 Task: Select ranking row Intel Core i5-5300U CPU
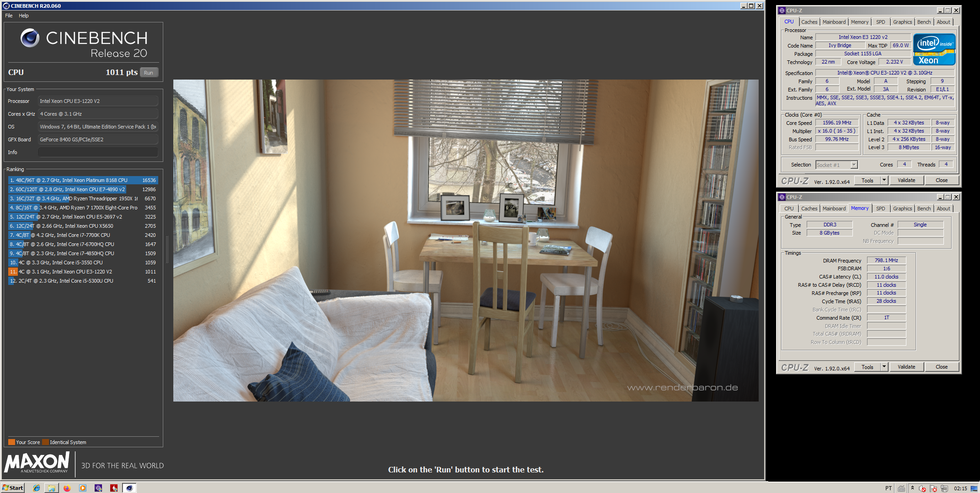coord(83,281)
